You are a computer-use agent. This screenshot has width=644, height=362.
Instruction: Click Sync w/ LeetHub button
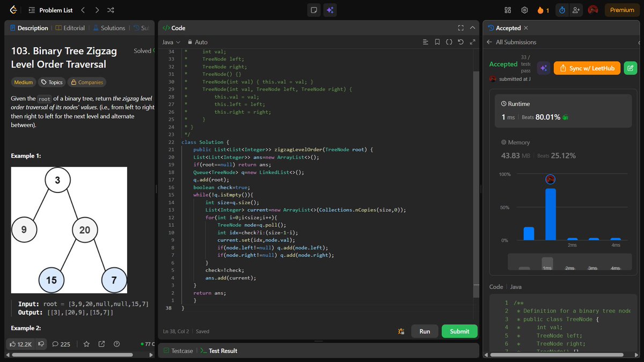tap(587, 68)
